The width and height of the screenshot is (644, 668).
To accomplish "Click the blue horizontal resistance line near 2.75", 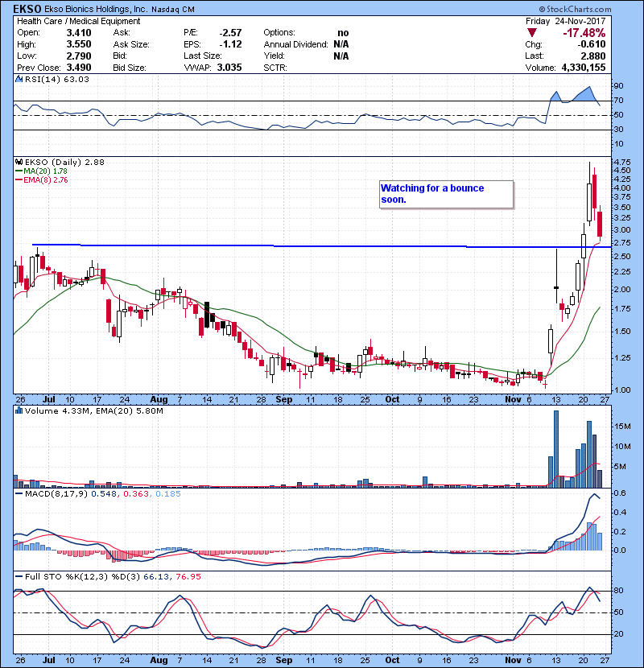I will [322, 245].
